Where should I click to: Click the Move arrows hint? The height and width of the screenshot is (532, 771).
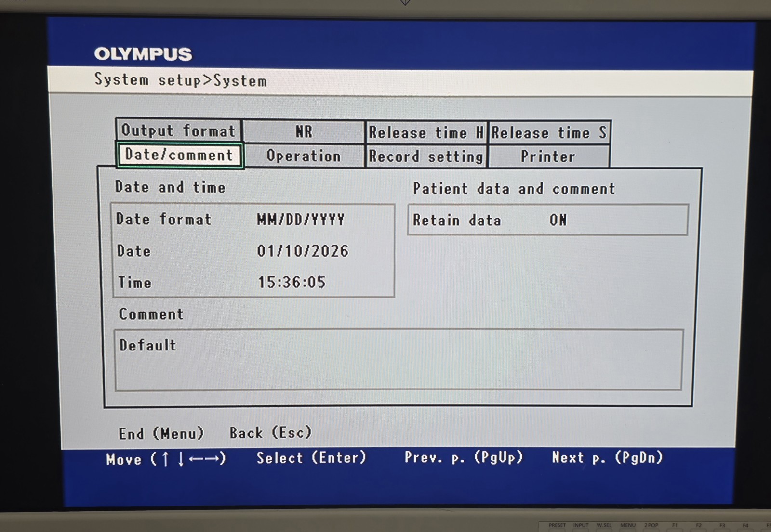pyautogui.click(x=166, y=459)
